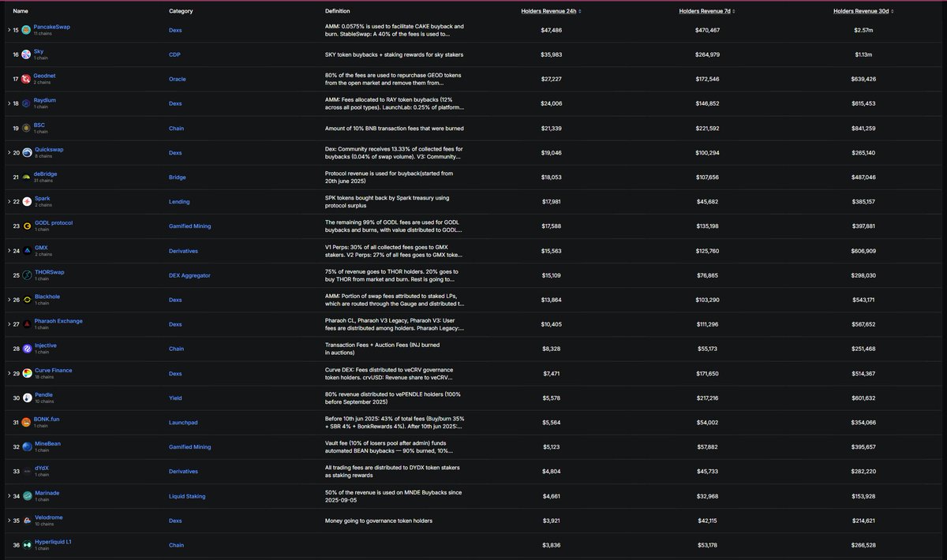Screen dimensions: 947x560
Task: Click the Pharaoh Exchange logo icon
Action: (x=27, y=324)
